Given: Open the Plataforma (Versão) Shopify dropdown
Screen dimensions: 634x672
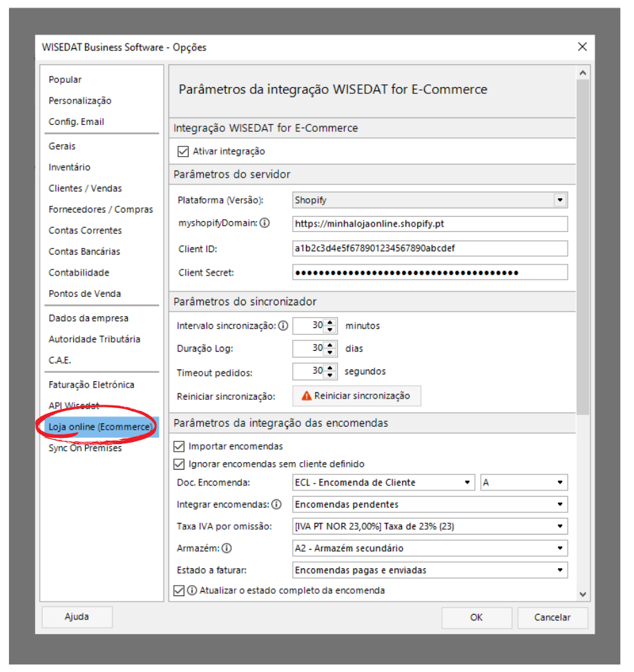Looking at the screenshot, I should click(x=560, y=200).
